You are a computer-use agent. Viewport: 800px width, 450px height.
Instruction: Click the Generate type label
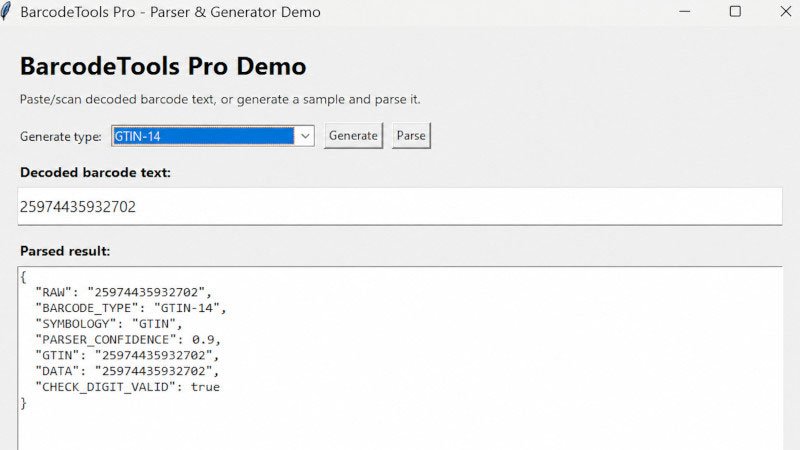tap(61, 137)
